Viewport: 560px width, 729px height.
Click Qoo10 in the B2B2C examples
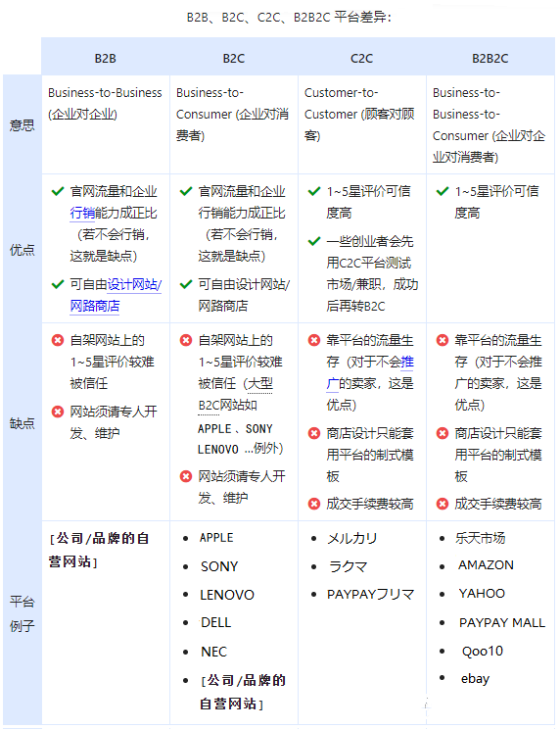click(483, 651)
